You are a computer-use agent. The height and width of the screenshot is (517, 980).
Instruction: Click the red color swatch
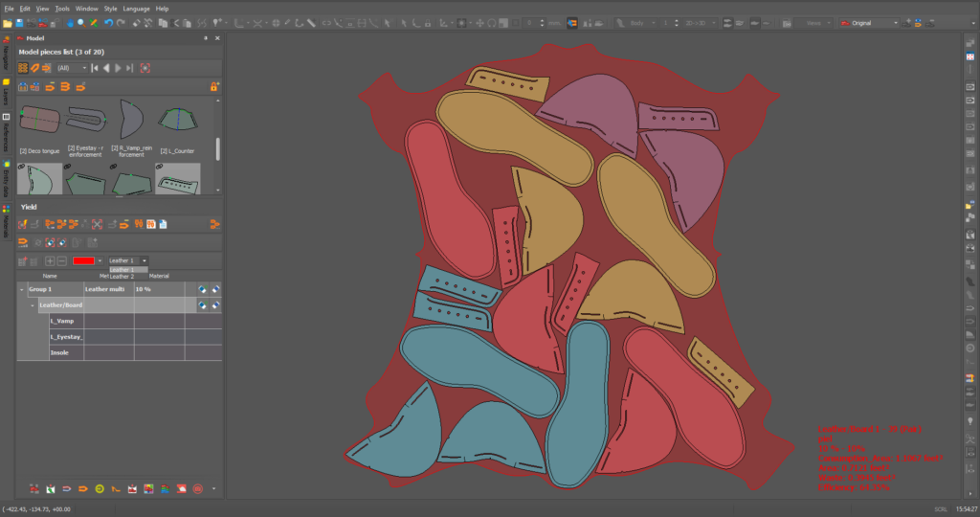coord(84,260)
